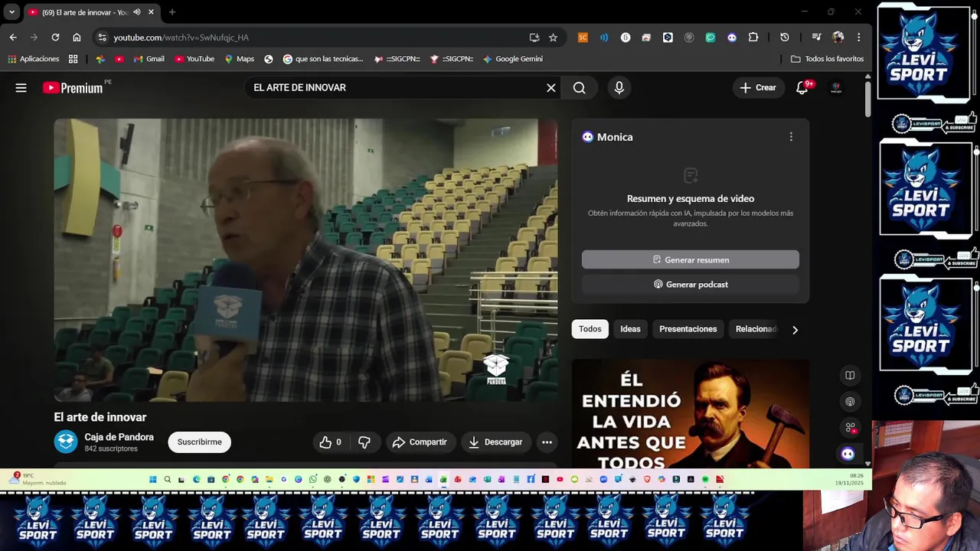The height and width of the screenshot is (551, 980).
Task: Open Monica sidebar book icon
Action: coord(850,375)
